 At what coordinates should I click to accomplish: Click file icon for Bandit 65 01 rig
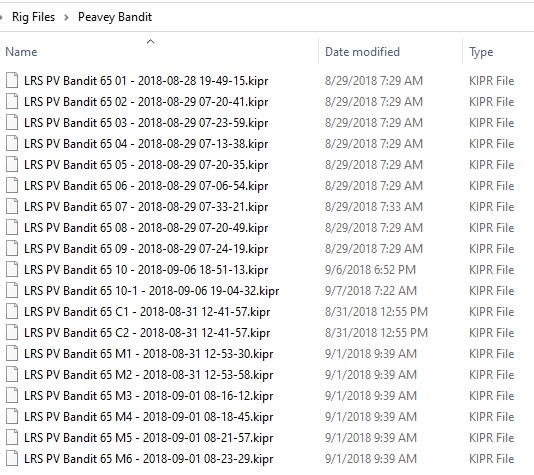pyautogui.click(x=12, y=81)
